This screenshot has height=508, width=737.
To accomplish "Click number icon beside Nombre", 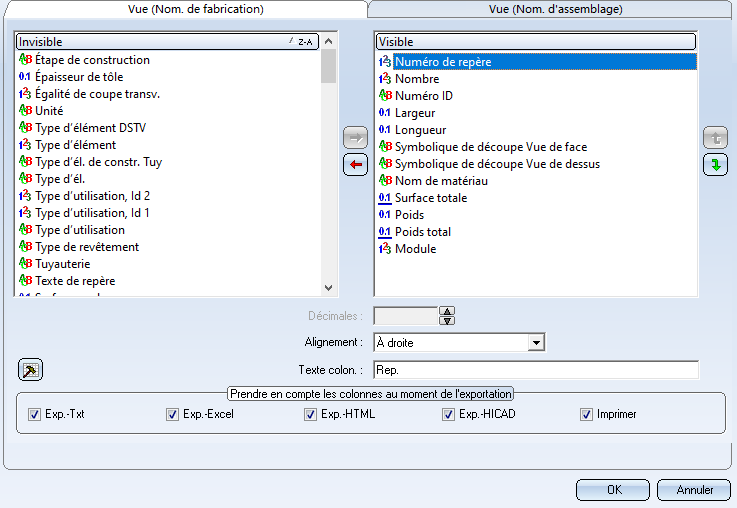I will coord(385,78).
